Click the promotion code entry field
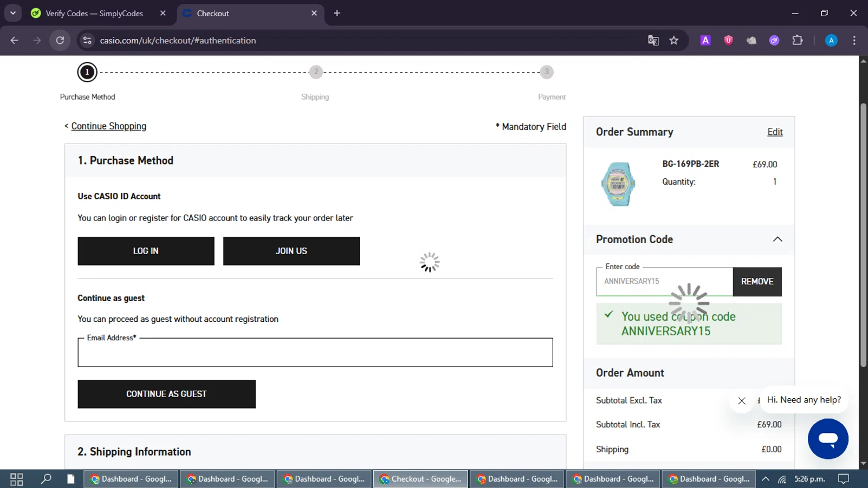Screen dimensions: 868x488 664,282
